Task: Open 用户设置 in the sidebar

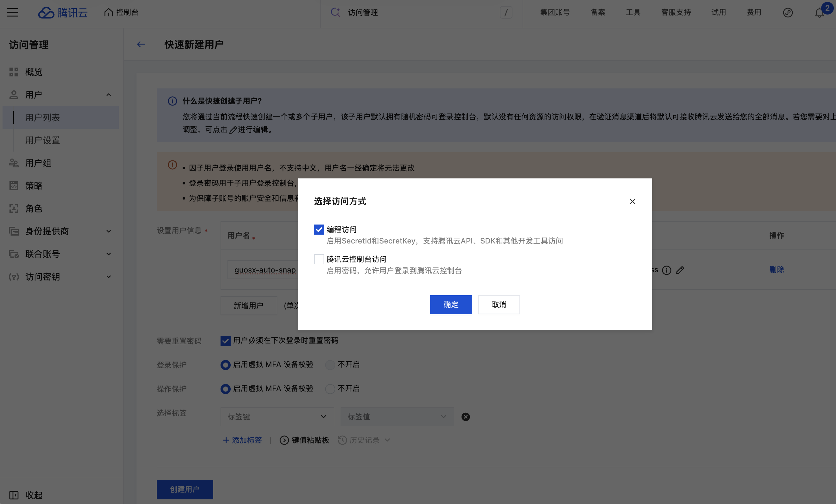Action: coord(43,140)
